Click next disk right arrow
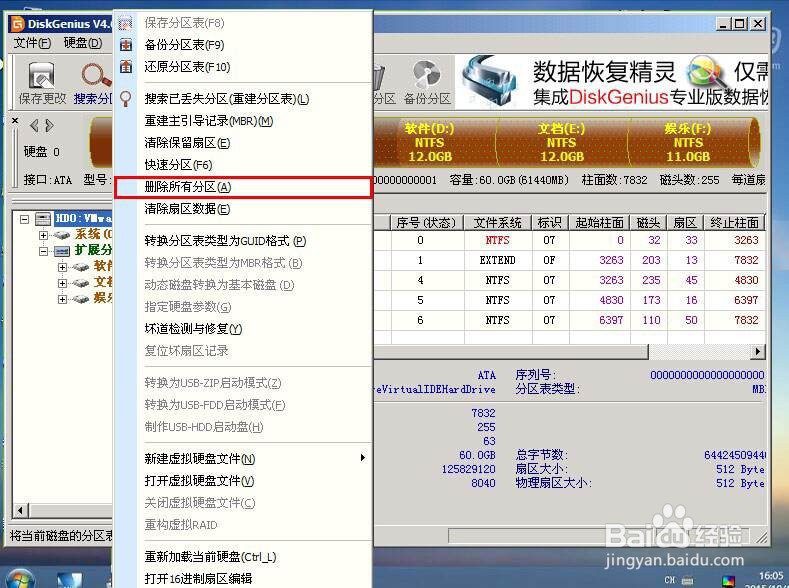The width and height of the screenshot is (789, 588). click(x=49, y=125)
